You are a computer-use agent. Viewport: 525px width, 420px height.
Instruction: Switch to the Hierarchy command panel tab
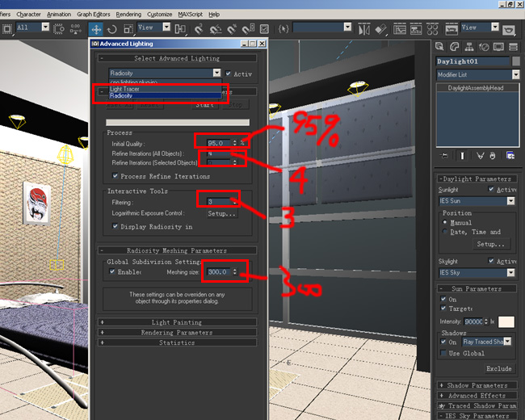[469, 47]
